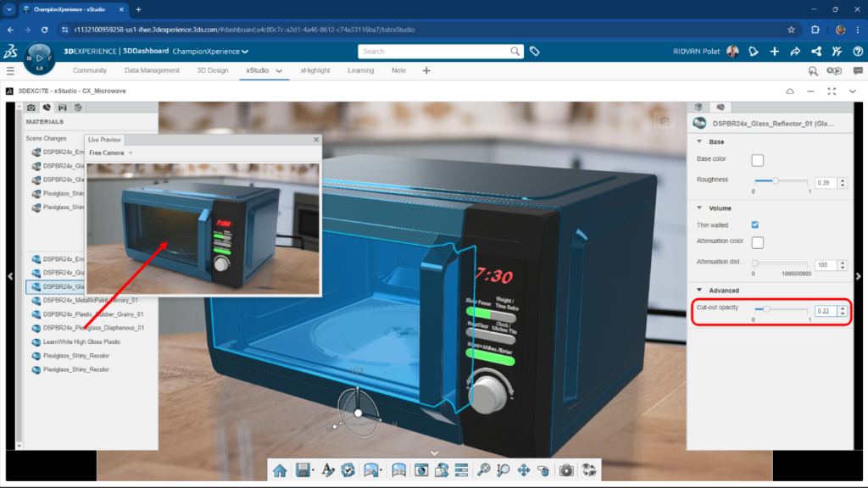Click the material sphere tab in properties panel
The width and height of the screenshot is (868, 488).
click(721, 107)
